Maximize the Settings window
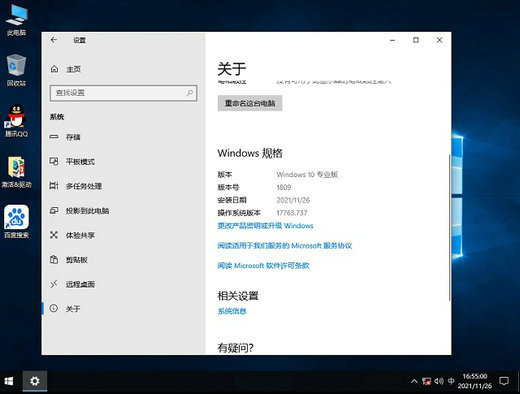Viewport: 520px width, 394px height. tap(416, 40)
